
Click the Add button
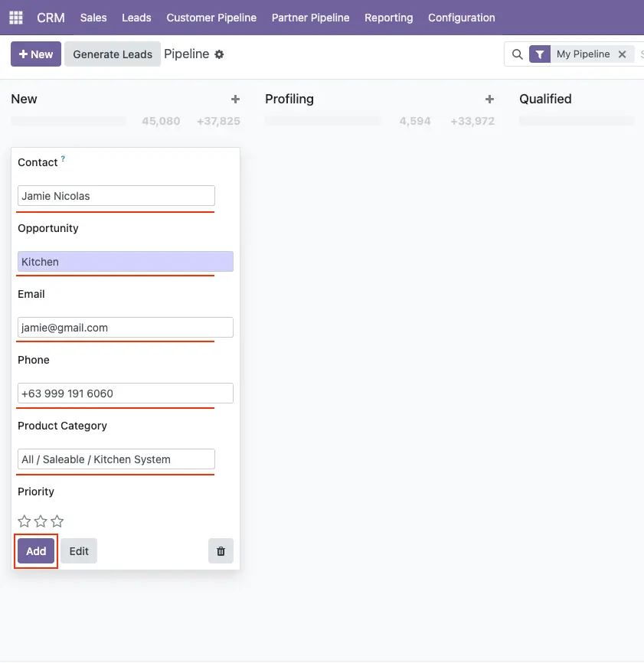pos(36,551)
